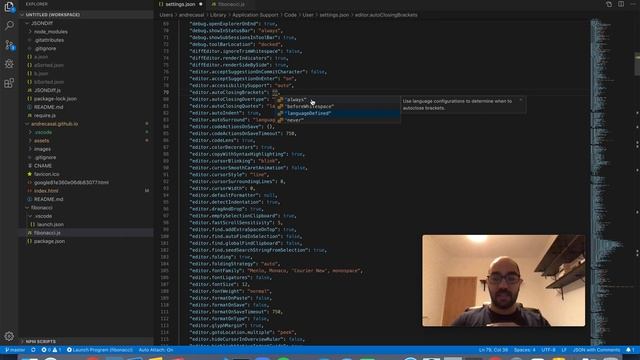The image size is (640, 360).
Task: Expand the node_modules folder
Action: click(x=51, y=32)
